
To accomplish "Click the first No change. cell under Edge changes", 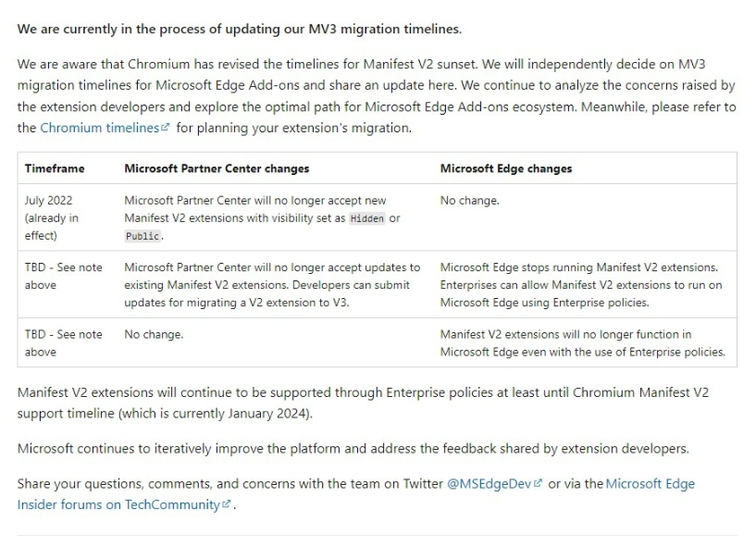I will point(585,217).
